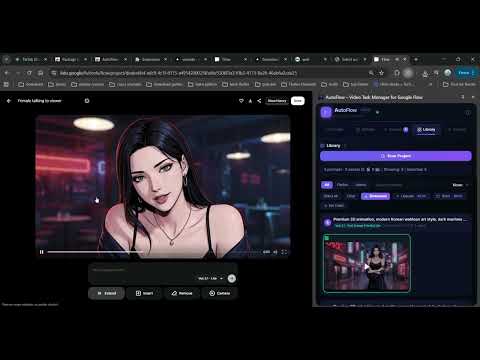
Task: Click the AutoFlow logo icon
Action: coord(326,112)
